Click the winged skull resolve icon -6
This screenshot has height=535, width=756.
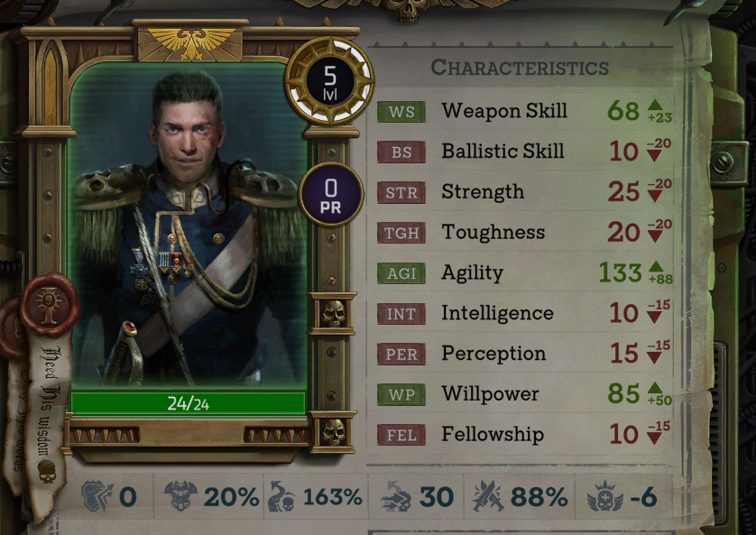(x=604, y=496)
